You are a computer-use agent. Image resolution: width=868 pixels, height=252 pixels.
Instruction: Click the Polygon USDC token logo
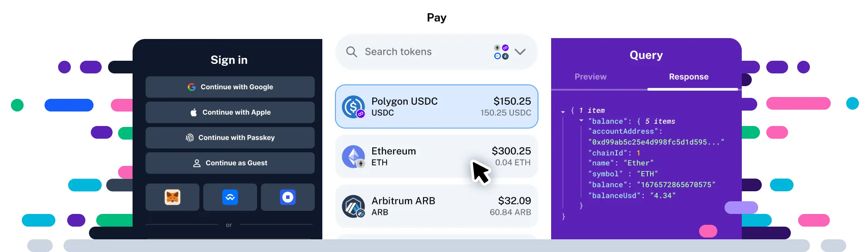click(354, 107)
